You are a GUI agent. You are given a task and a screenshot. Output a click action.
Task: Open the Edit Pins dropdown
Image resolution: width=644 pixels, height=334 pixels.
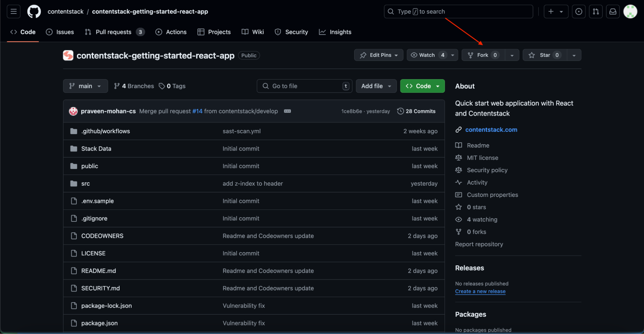coord(379,55)
